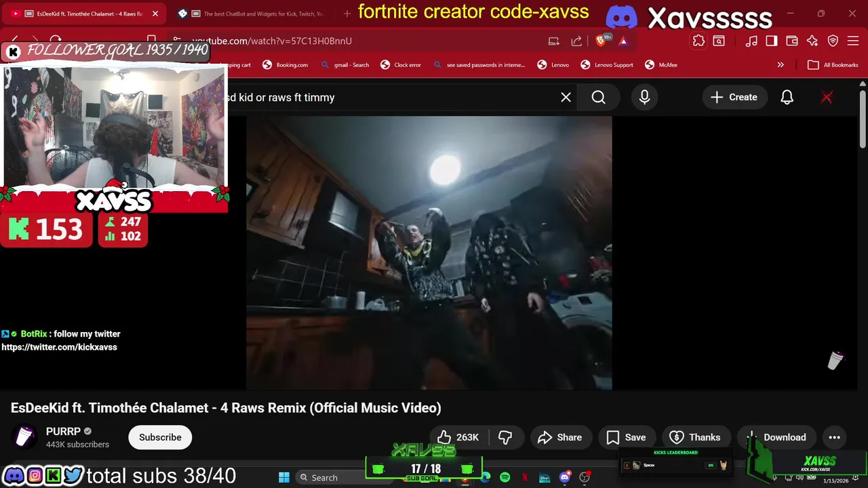Subscribe to the PURRP channel
Screen dimensions: 868x488
(160, 437)
